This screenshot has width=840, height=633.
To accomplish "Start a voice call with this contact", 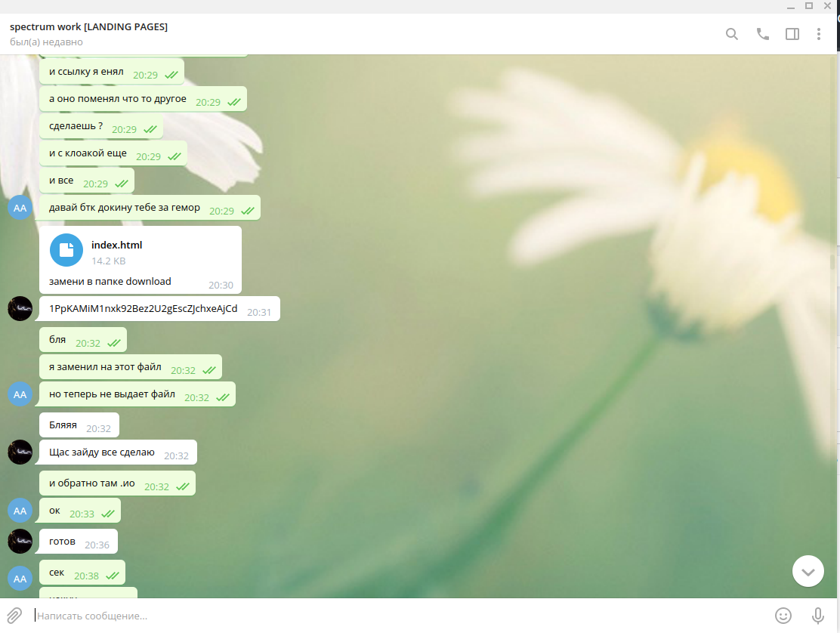I will click(762, 34).
